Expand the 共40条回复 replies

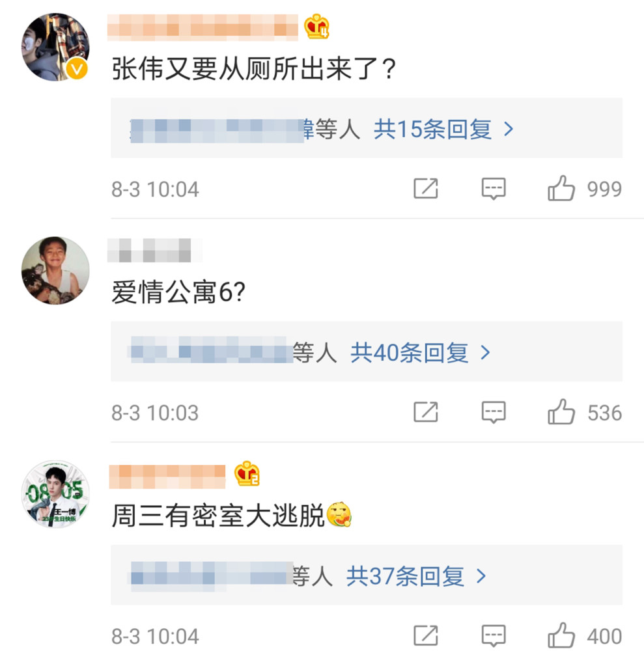pyautogui.click(x=420, y=353)
